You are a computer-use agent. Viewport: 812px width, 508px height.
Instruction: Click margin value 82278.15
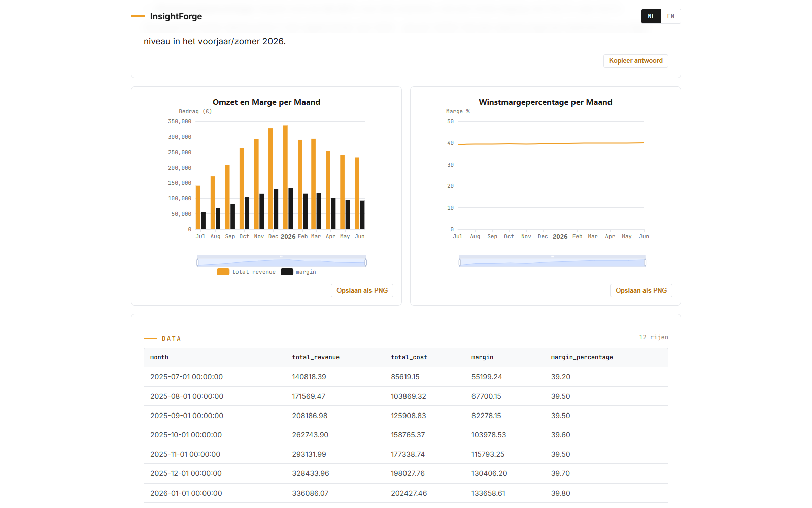coord(486,416)
